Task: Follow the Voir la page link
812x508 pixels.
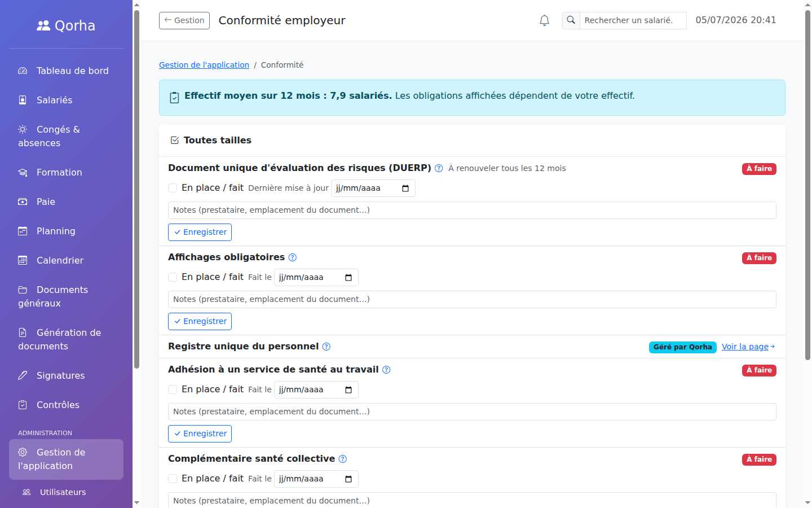Action: [748, 347]
